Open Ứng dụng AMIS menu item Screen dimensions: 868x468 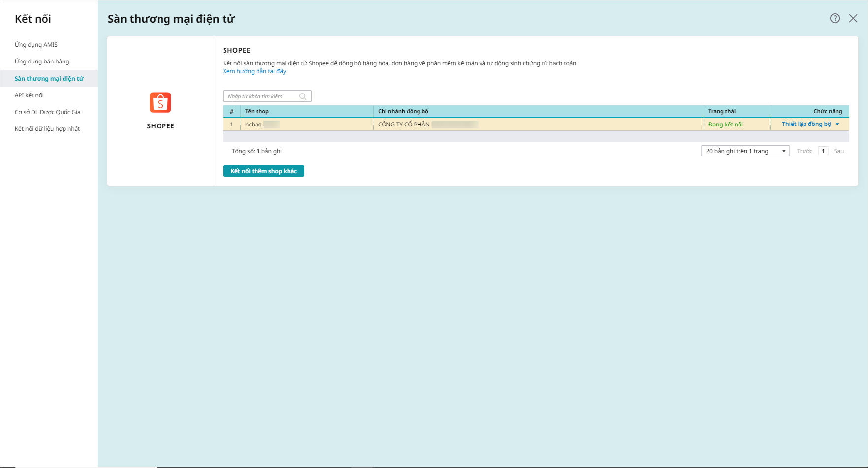pos(36,45)
